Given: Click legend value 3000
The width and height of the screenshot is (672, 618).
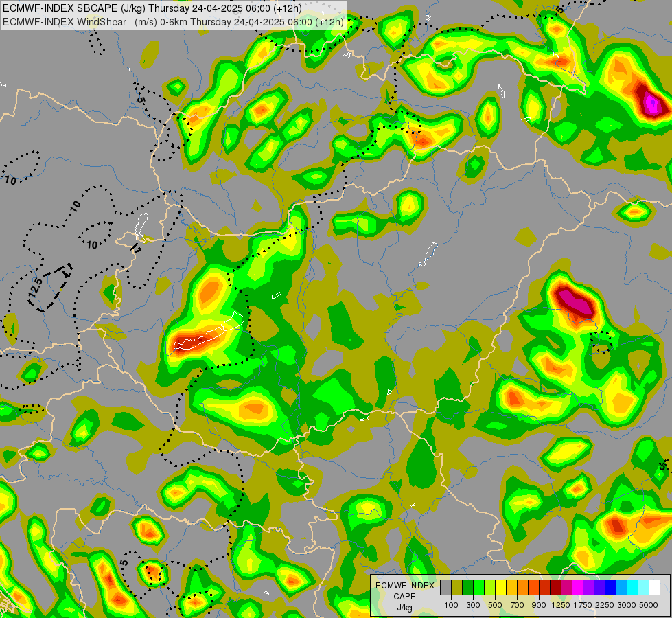Looking at the screenshot, I should [626, 605].
